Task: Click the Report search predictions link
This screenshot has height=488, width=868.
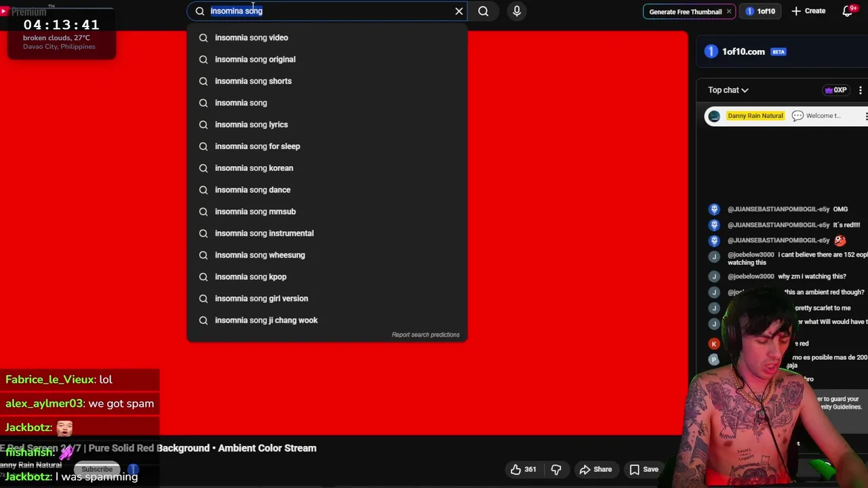Action: (425, 335)
